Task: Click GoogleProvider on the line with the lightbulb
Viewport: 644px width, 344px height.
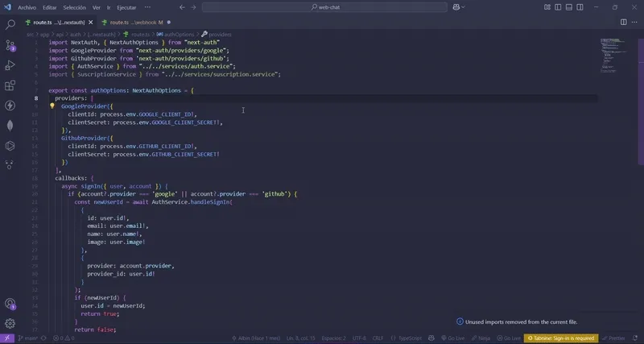Action: pyautogui.click(x=84, y=106)
